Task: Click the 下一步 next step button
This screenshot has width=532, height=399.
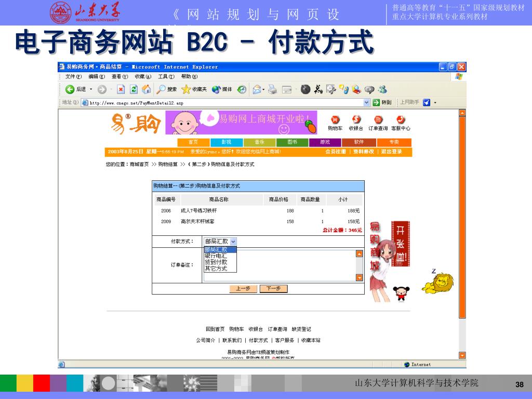Action: pos(273,288)
